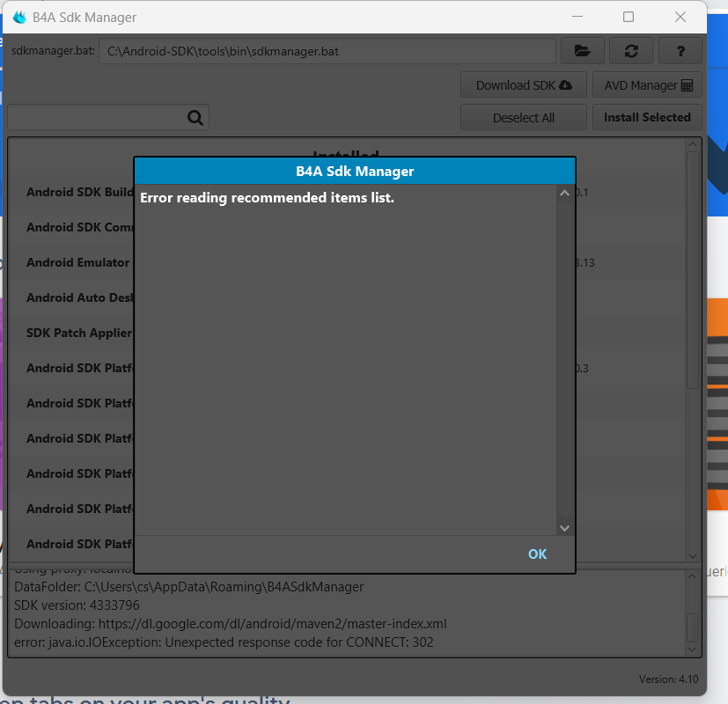Click the DataFolder log line

click(x=189, y=587)
